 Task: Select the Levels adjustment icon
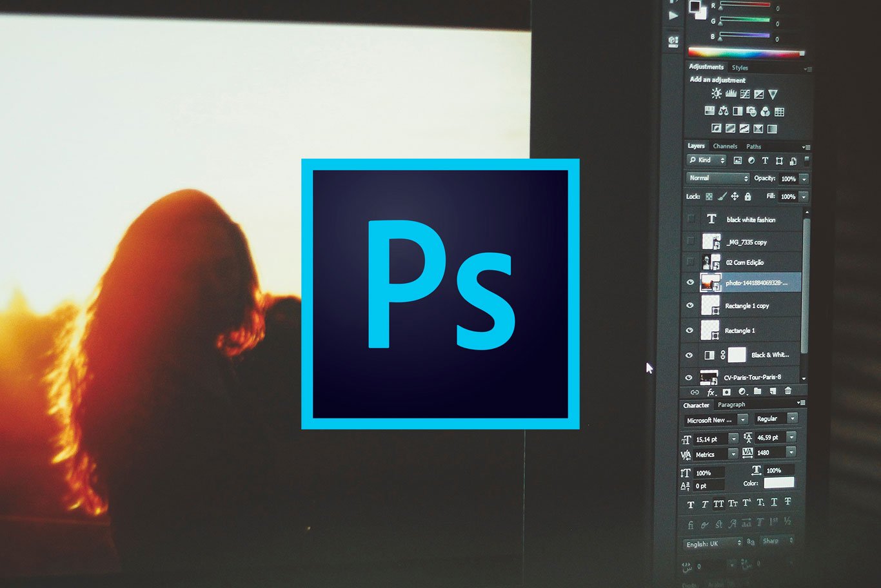pyautogui.click(x=731, y=93)
